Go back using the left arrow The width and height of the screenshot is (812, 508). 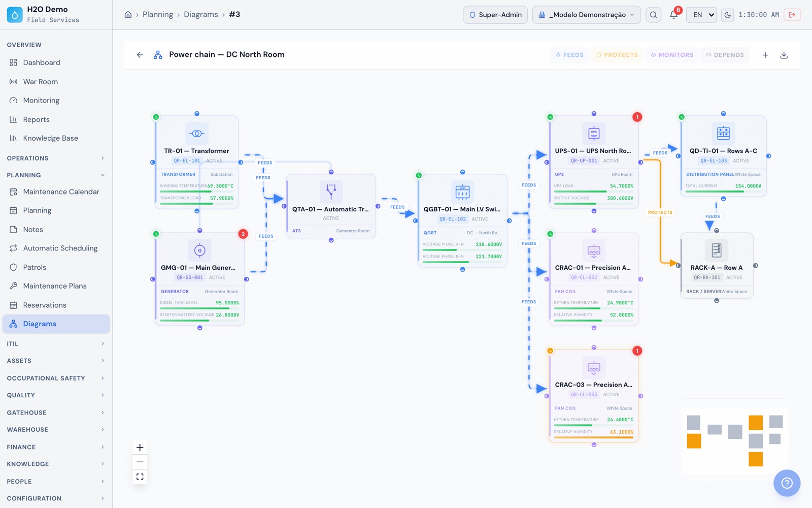pyautogui.click(x=140, y=55)
